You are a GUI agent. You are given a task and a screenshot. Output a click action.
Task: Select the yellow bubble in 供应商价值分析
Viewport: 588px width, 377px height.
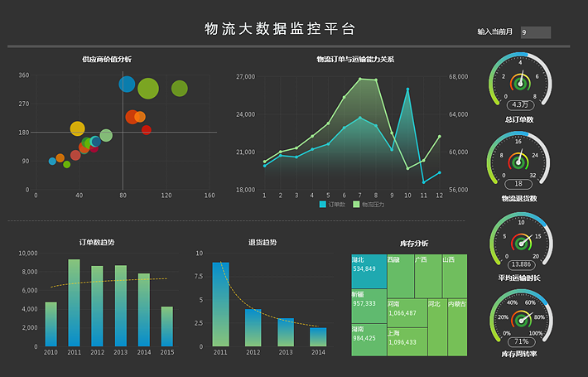tap(78, 128)
